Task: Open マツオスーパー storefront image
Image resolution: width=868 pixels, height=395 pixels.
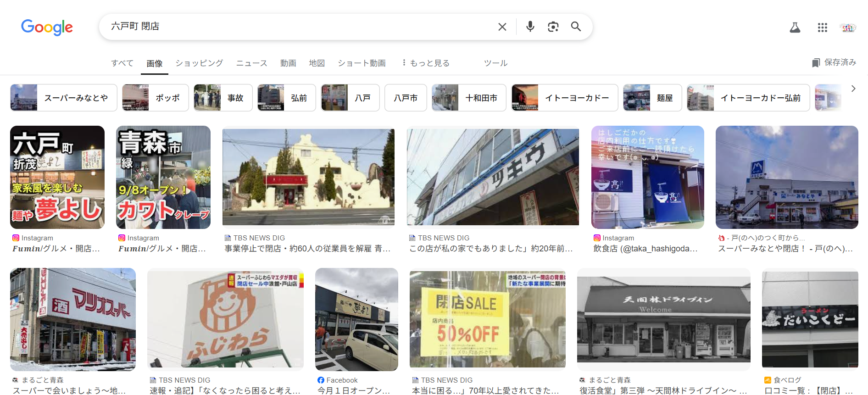Action: coord(73,319)
